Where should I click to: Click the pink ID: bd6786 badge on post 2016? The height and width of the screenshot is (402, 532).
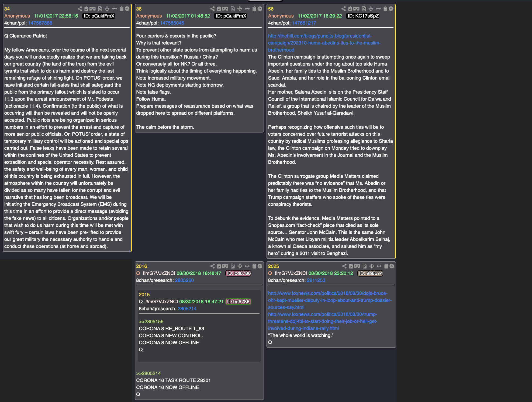(239, 273)
